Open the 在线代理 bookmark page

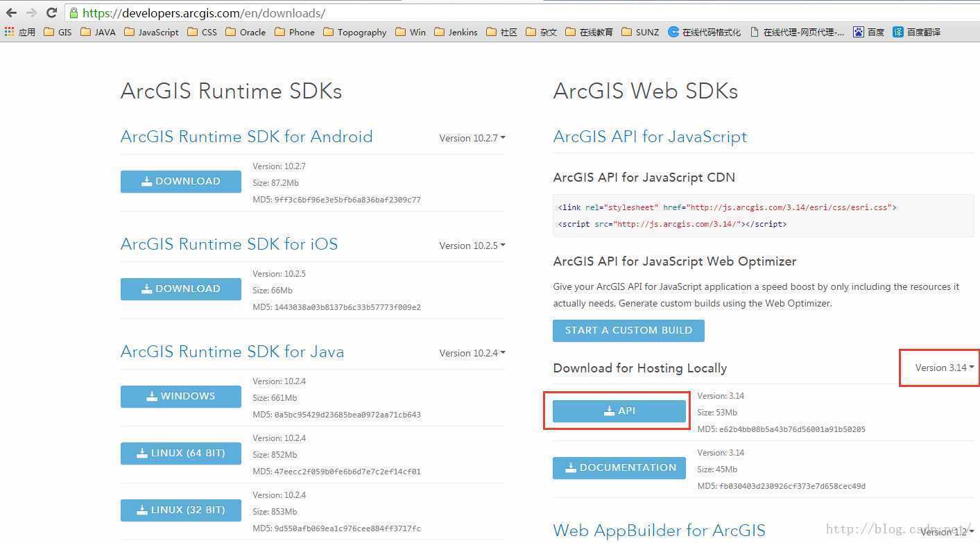pos(798,32)
